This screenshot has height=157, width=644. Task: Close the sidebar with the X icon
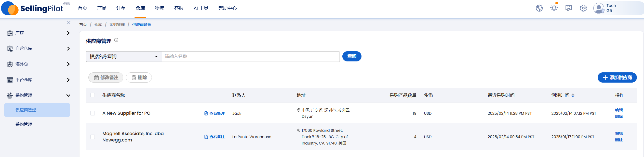point(69,22)
